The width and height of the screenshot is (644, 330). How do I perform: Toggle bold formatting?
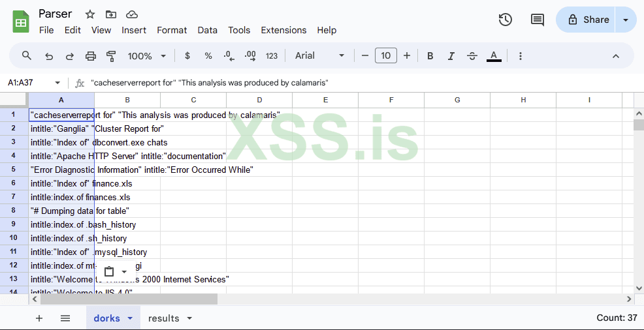click(x=430, y=55)
